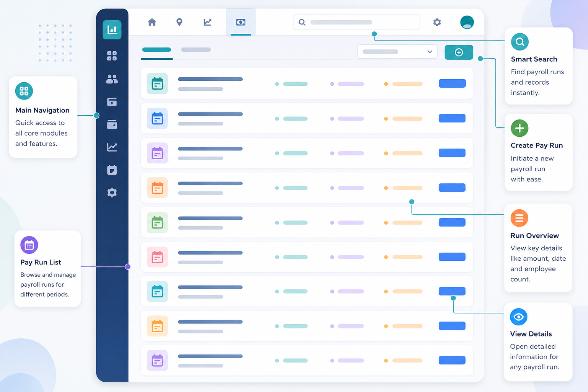Click the "Main Navigation" heading
The width and height of the screenshot is (588, 392).
42,111
